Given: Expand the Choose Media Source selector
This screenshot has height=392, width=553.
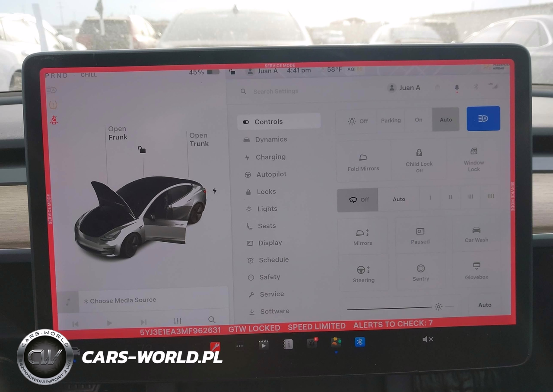Looking at the screenshot, I should pos(123,300).
